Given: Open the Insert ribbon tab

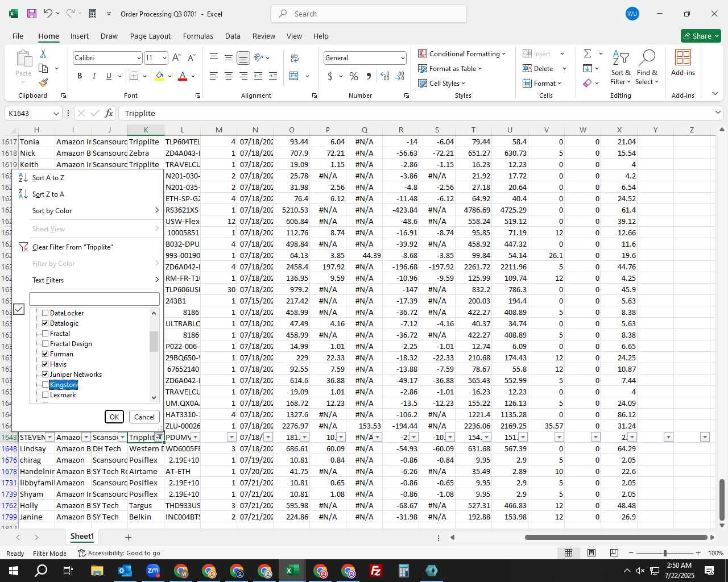Looking at the screenshot, I should (x=80, y=36).
